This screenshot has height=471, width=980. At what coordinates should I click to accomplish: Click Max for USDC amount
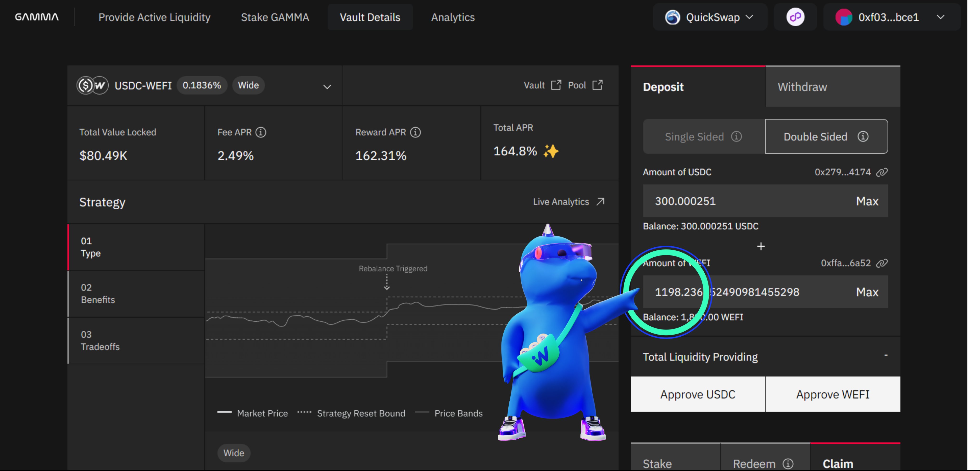click(867, 201)
